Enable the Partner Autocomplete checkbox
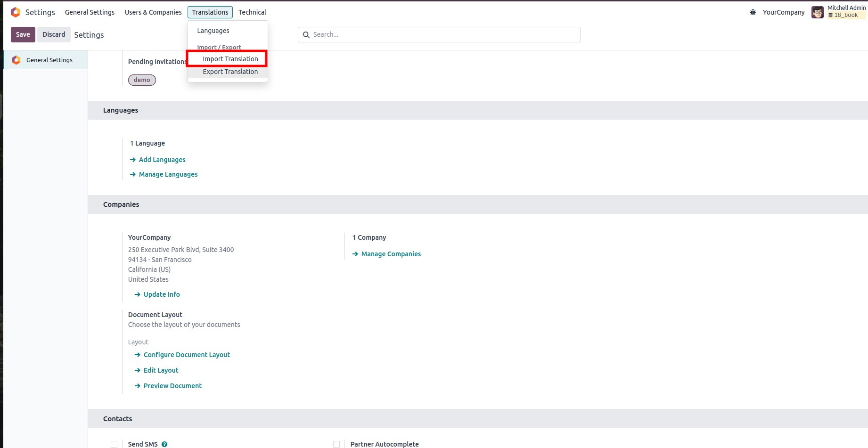Screen dimensions: 868x448 coord(336,444)
